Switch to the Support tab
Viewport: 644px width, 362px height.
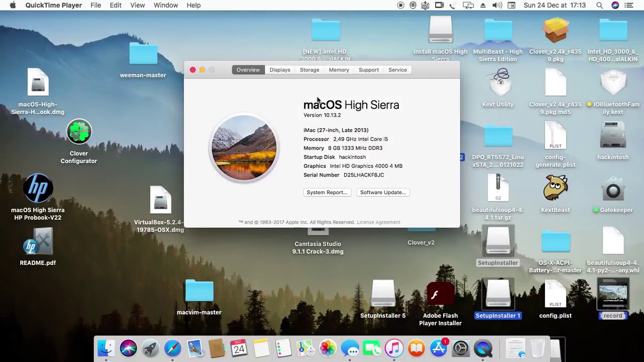point(368,70)
